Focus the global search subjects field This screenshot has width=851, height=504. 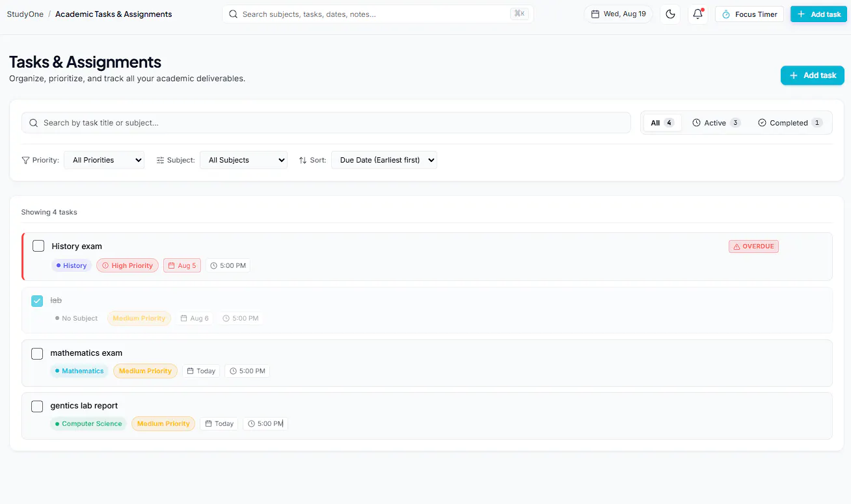click(x=378, y=14)
